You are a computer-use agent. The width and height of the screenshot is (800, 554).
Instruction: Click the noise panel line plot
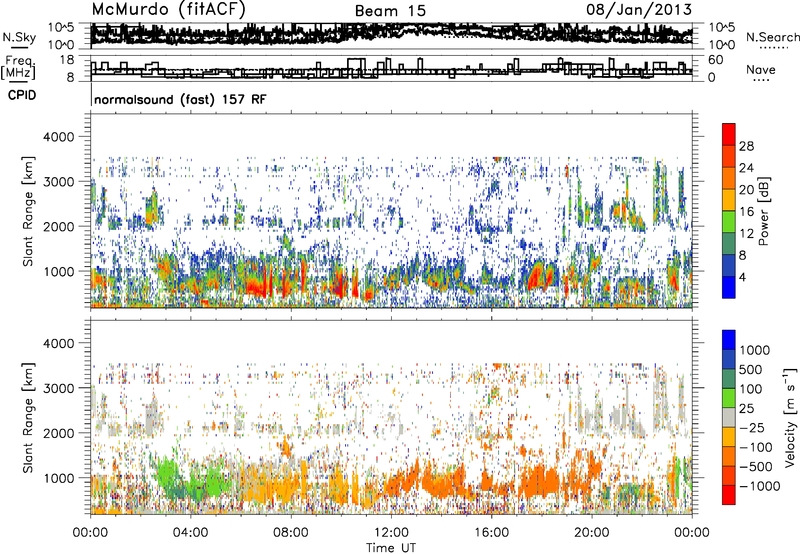pos(391,35)
